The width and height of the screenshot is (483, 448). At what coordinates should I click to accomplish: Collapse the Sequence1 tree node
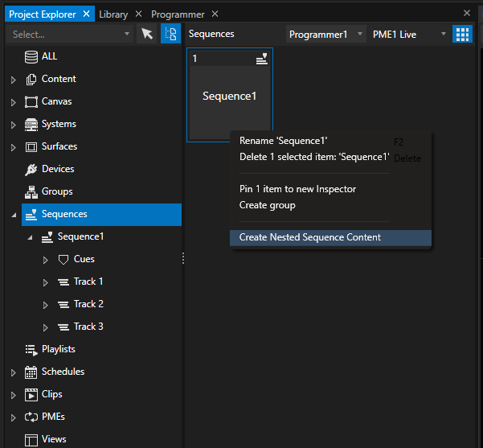(30, 237)
